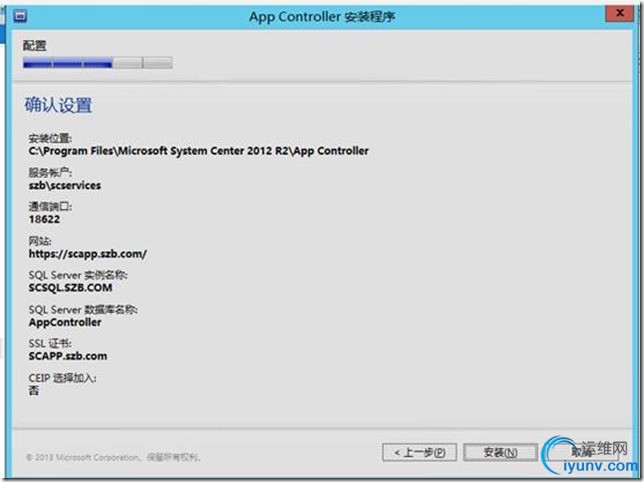This screenshot has width=644, height=482.
Task: Click the 配置 step title
Action: pyautogui.click(x=34, y=46)
